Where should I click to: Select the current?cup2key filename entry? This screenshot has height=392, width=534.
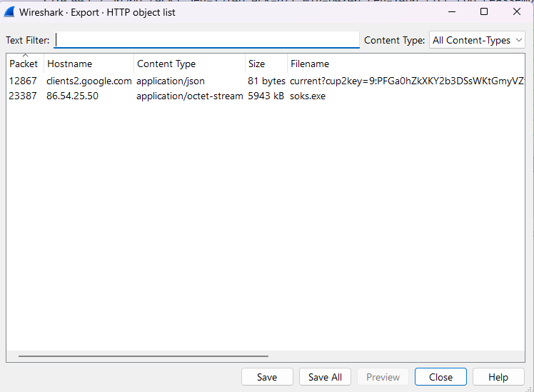pyautogui.click(x=407, y=81)
